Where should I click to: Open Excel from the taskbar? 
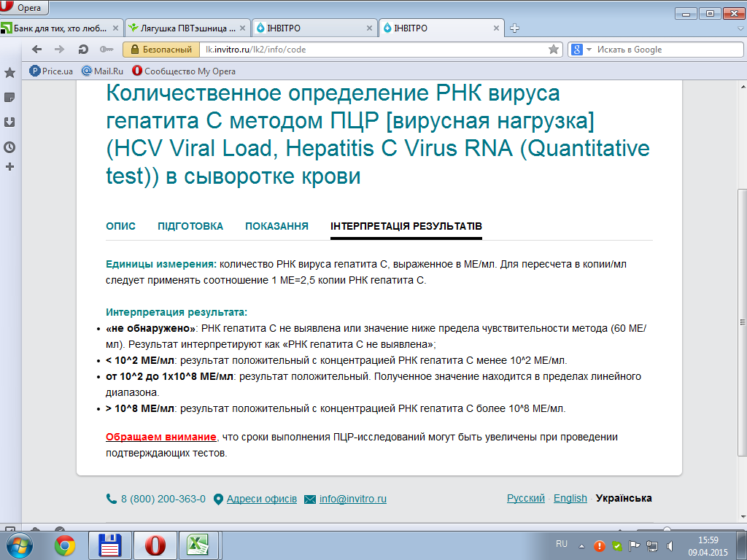click(x=198, y=545)
